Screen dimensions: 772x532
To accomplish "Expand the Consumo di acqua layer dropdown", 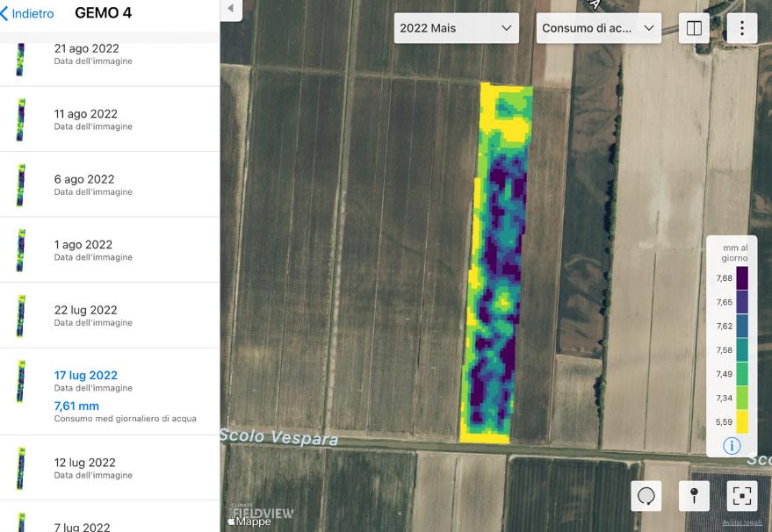I will (x=598, y=28).
